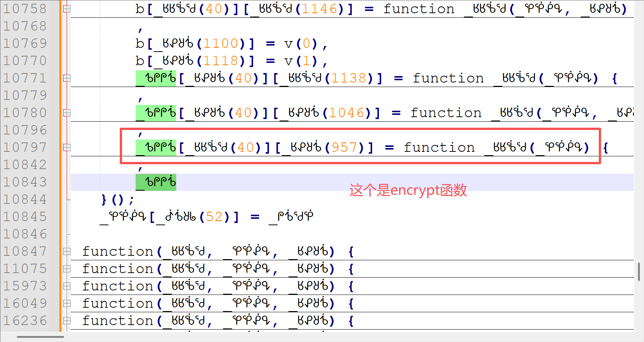The height and width of the screenshot is (342, 644).
Task: Open the collapsed function at line 15973
Action: [x=67, y=286]
